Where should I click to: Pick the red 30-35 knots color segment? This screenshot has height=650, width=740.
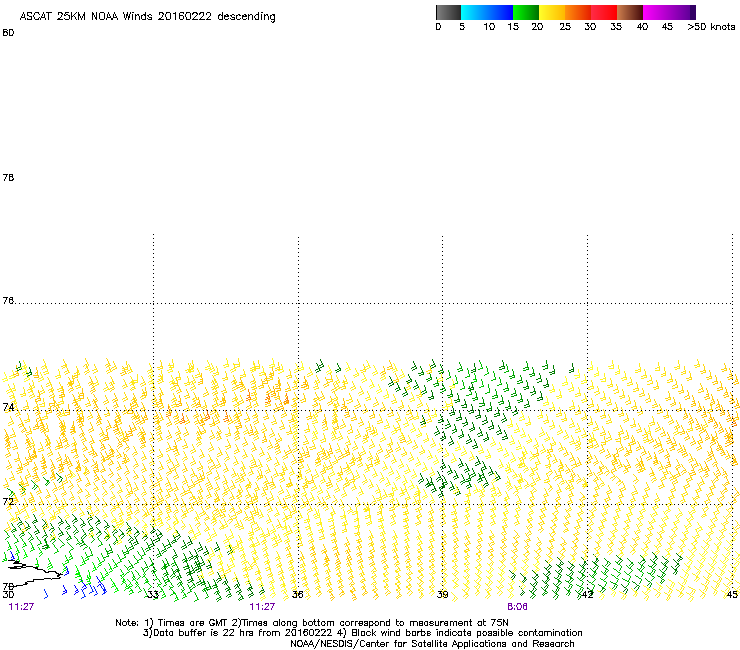pos(604,12)
